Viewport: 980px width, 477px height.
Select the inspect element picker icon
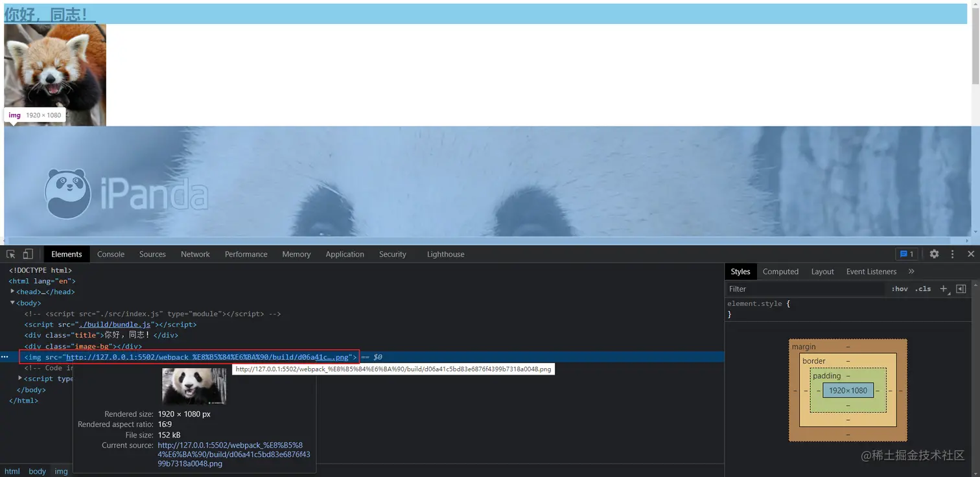point(10,254)
